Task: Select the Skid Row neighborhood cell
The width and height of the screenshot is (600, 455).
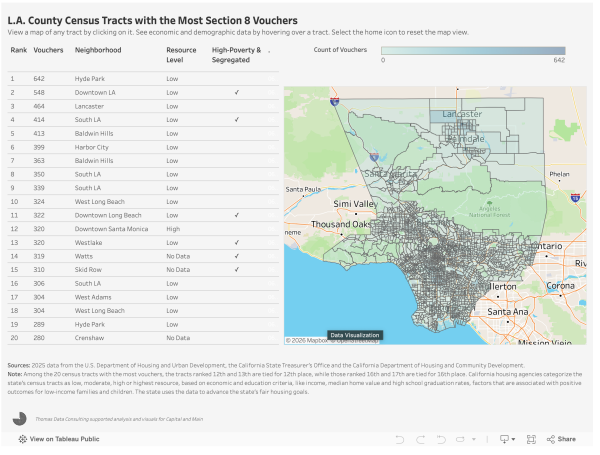Action: click(x=88, y=270)
